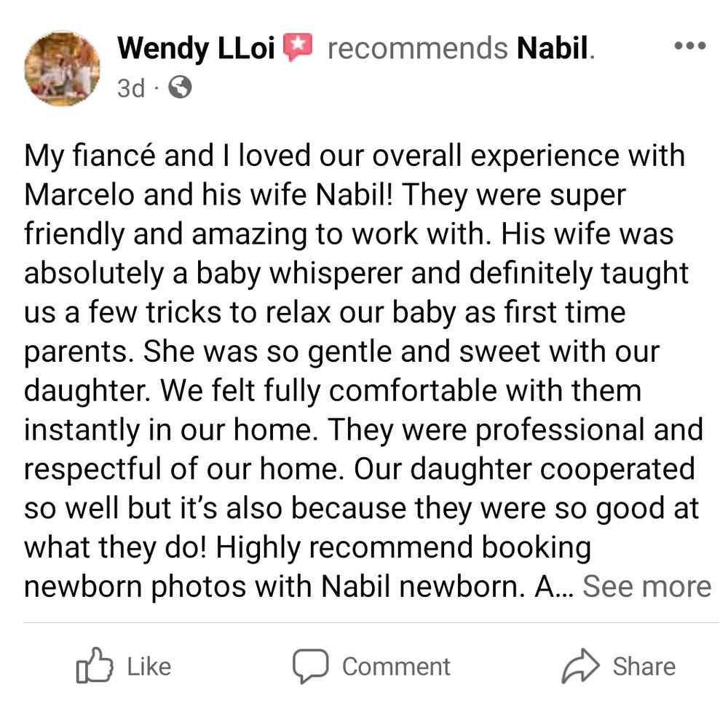728x709 pixels.
Task: Click the word recommends in header
Action: 418,48
